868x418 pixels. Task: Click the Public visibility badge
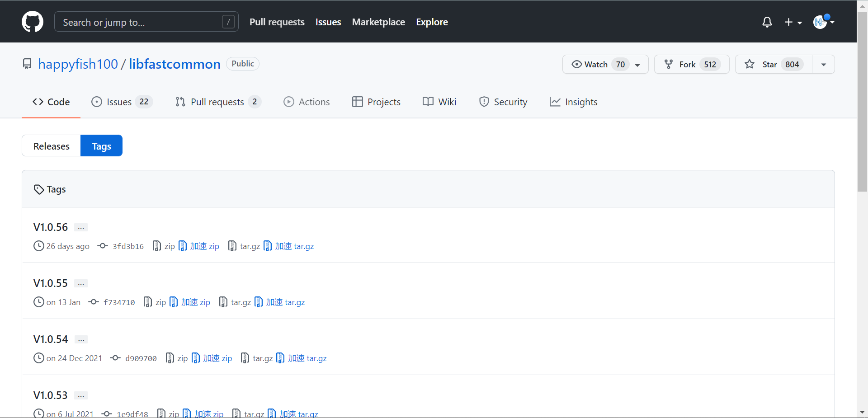[243, 64]
